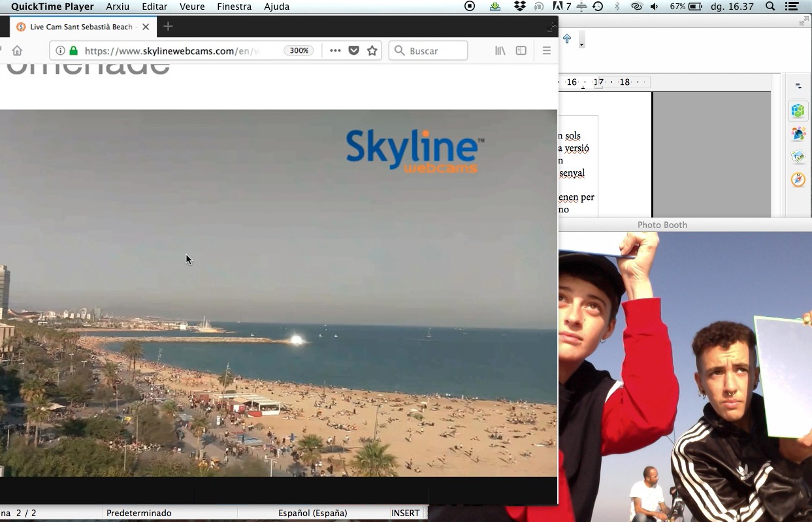This screenshot has width=812, height=522.
Task: Open the Navigator compass panel
Action: tap(798, 180)
